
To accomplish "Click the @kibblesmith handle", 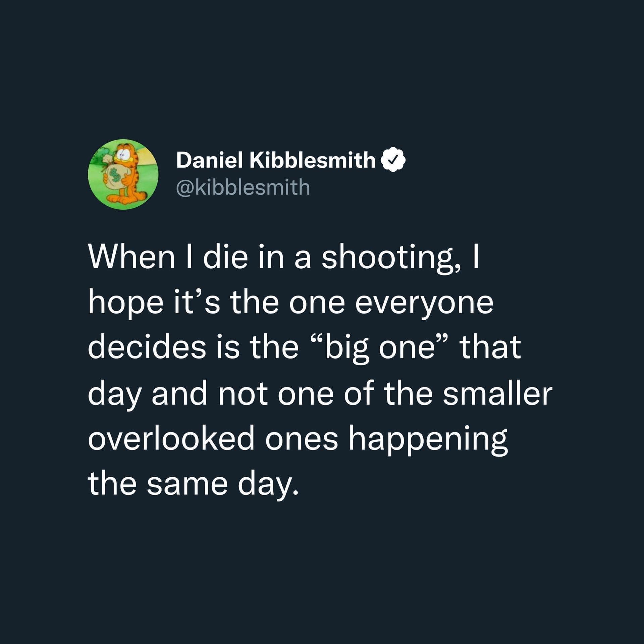I will click(x=243, y=187).
